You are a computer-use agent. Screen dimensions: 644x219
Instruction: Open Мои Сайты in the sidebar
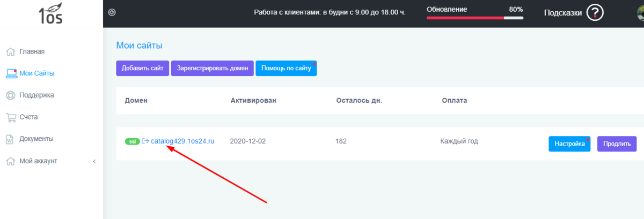click(36, 73)
